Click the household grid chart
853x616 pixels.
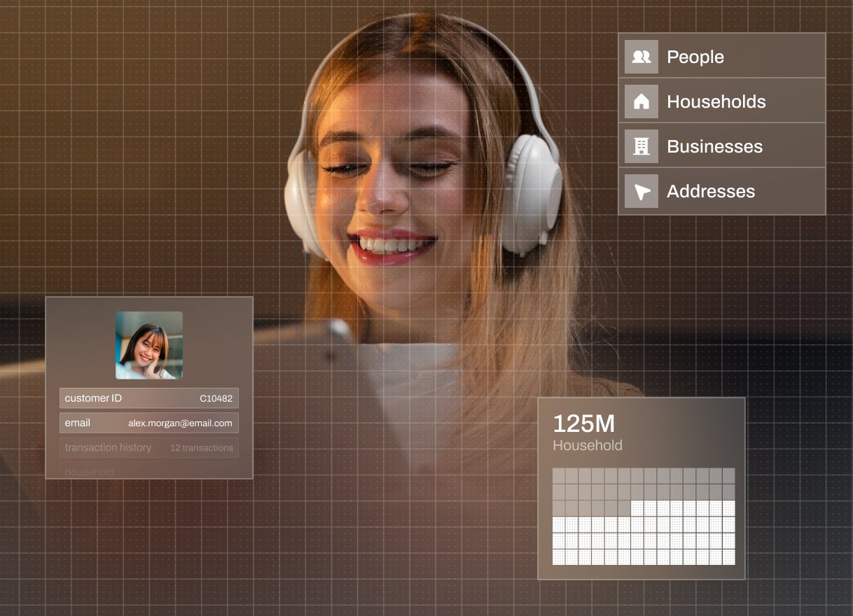coord(644,517)
